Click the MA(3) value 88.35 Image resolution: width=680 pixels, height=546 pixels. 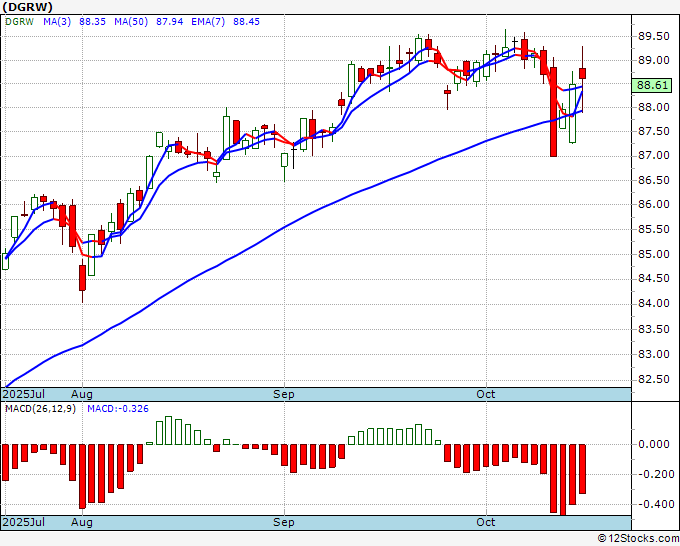92,22
